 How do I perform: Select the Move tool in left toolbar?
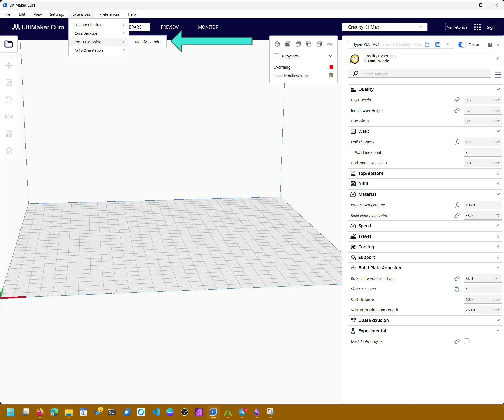9,66
